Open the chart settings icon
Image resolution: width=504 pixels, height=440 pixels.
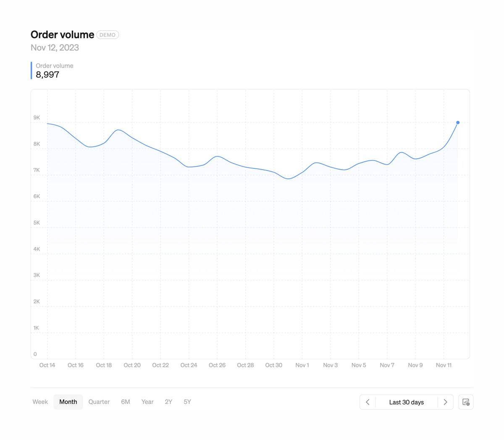click(x=466, y=402)
